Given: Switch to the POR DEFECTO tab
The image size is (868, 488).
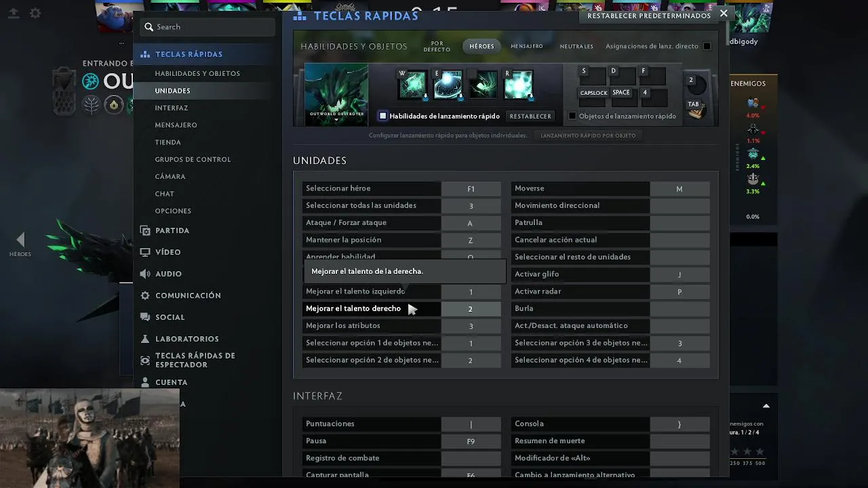Looking at the screenshot, I should [437, 46].
